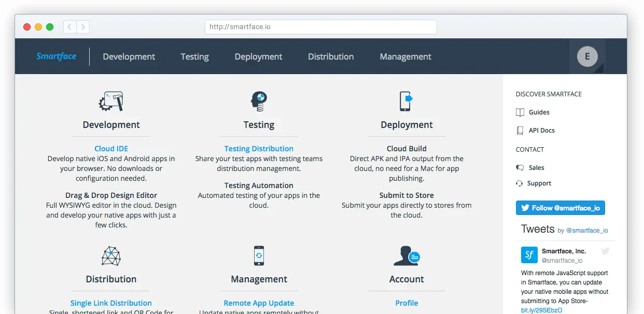644x314 pixels.
Task: Click the Tweets heading text
Action: [x=537, y=229]
